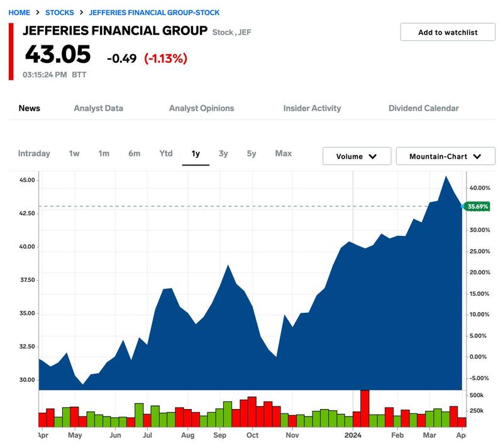The width and height of the screenshot is (503, 448).
Task: Click the (-1.13%) percent change text
Action: (x=165, y=59)
